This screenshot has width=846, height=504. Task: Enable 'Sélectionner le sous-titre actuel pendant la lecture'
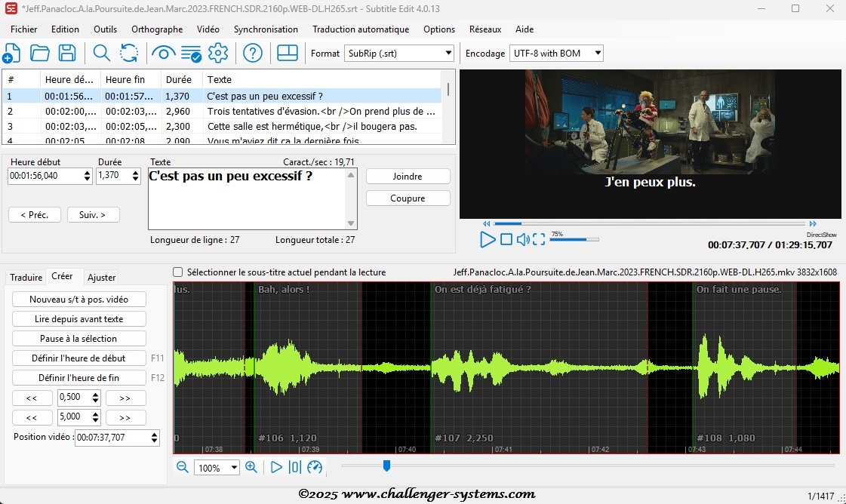(178, 272)
